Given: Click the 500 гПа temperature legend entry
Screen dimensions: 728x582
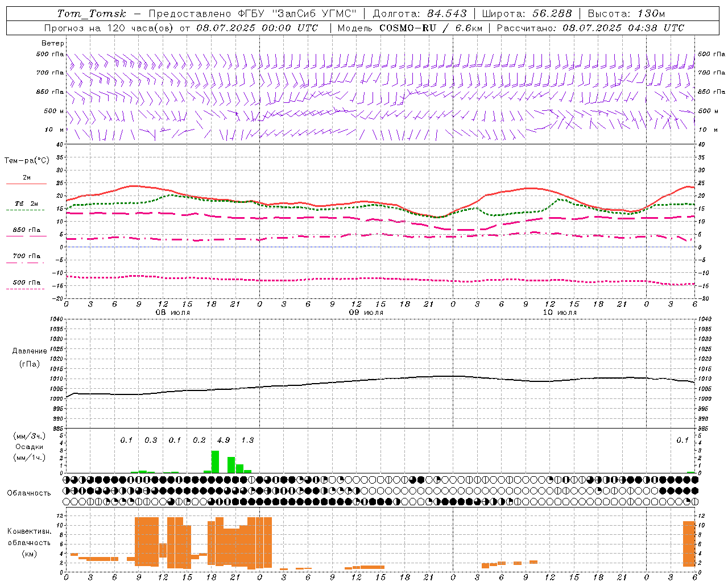Looking at the screenshot, I should coord(26,282).
